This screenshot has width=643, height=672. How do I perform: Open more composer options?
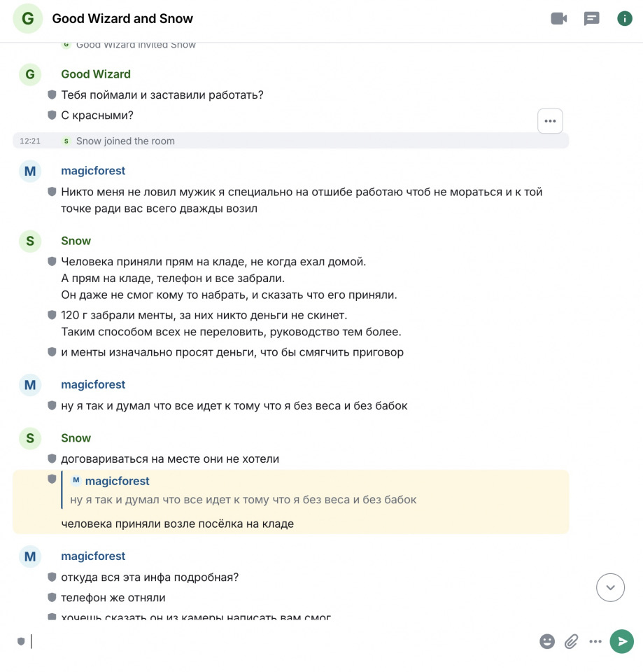(x=595, y=642)
